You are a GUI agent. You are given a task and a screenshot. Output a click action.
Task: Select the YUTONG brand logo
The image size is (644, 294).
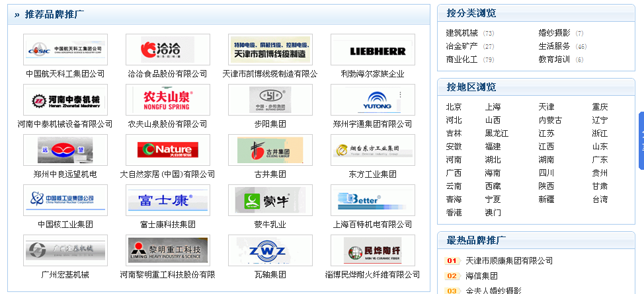tap(372, 100)
